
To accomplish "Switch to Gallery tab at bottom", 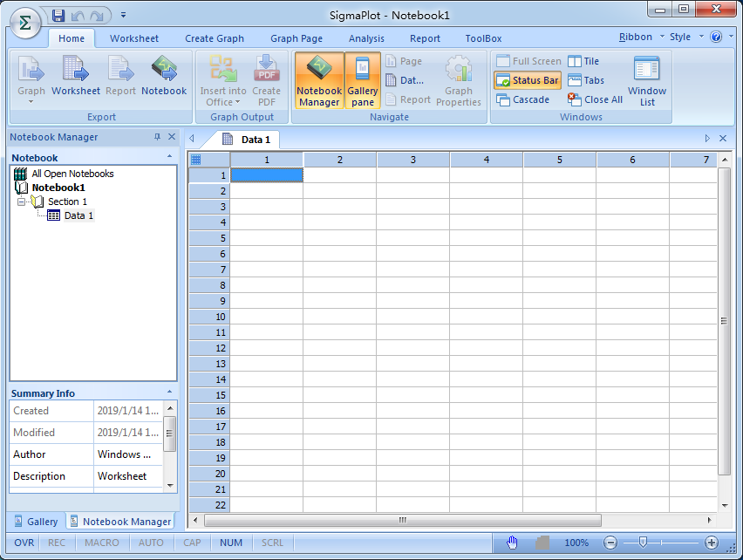I will coord(35,522).
